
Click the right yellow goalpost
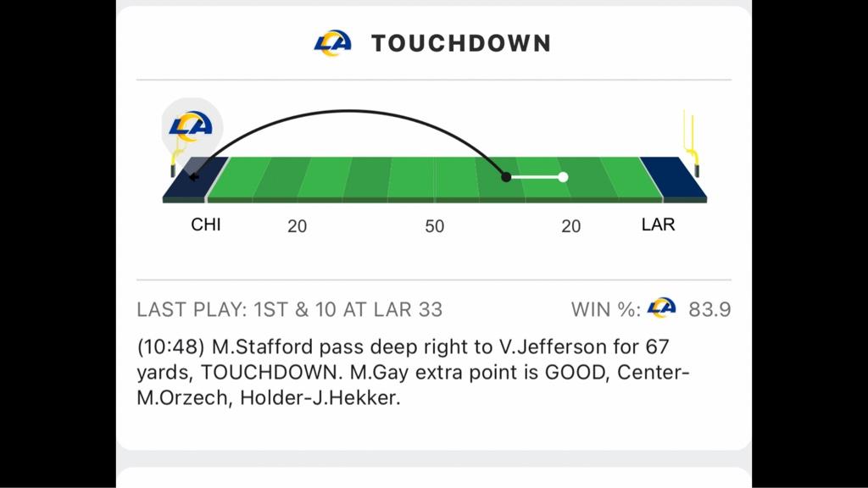pyautogui.click(x=692, y=143)
